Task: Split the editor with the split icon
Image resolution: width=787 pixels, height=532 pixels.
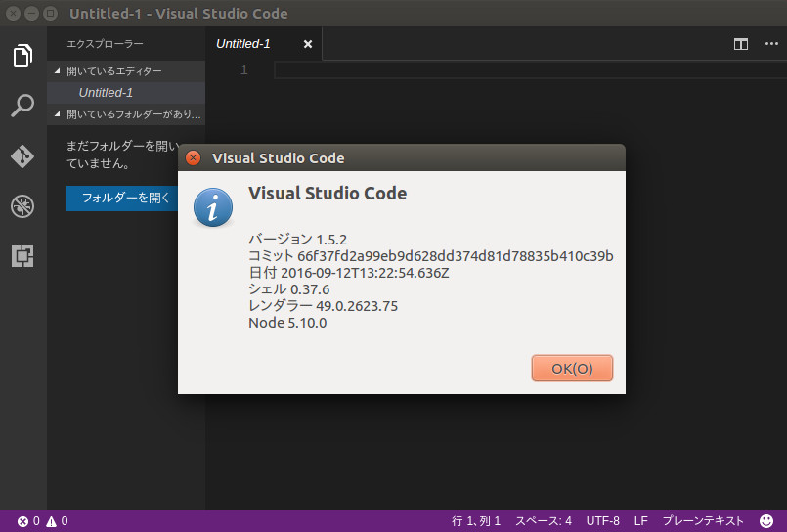Action: pos(741,44)
